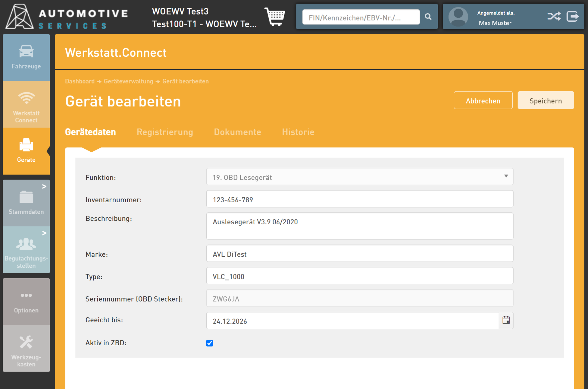This screenshot has height=389, width=588.
Task: Click the shuffle switch-account icon
Action: click(554, 16)
